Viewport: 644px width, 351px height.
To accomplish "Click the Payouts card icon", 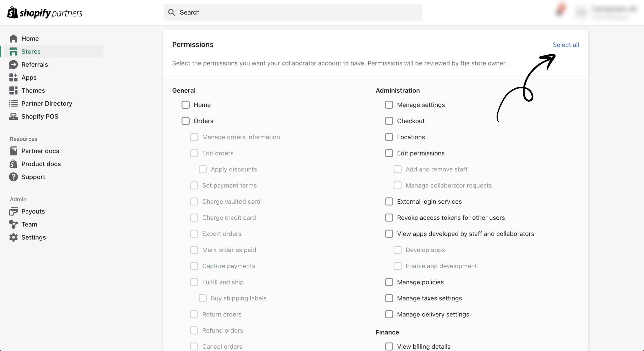I will click(13, 211).
